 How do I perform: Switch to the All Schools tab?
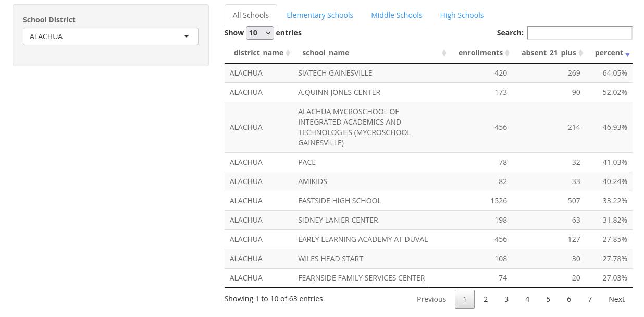coord(251,15)
